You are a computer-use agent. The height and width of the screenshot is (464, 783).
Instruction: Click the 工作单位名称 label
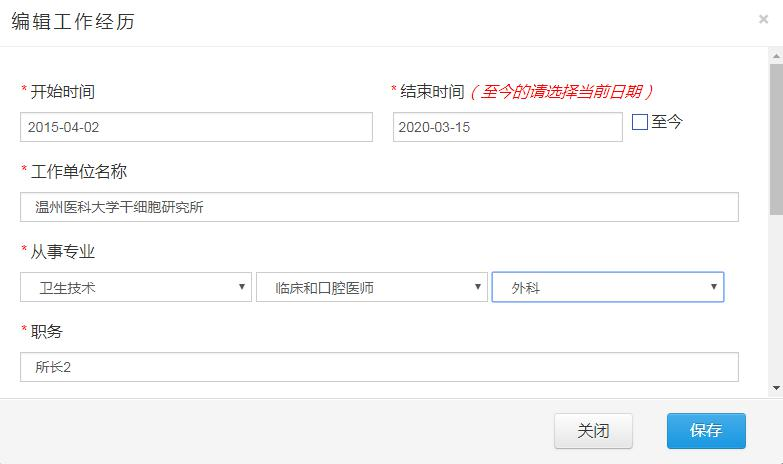click(x=79, y=171)
